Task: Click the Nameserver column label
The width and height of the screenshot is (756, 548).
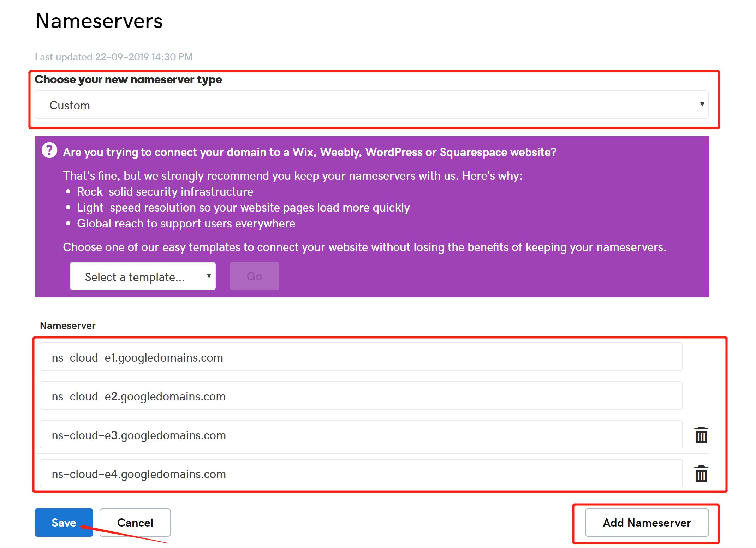Action: (x=67, y=326)
